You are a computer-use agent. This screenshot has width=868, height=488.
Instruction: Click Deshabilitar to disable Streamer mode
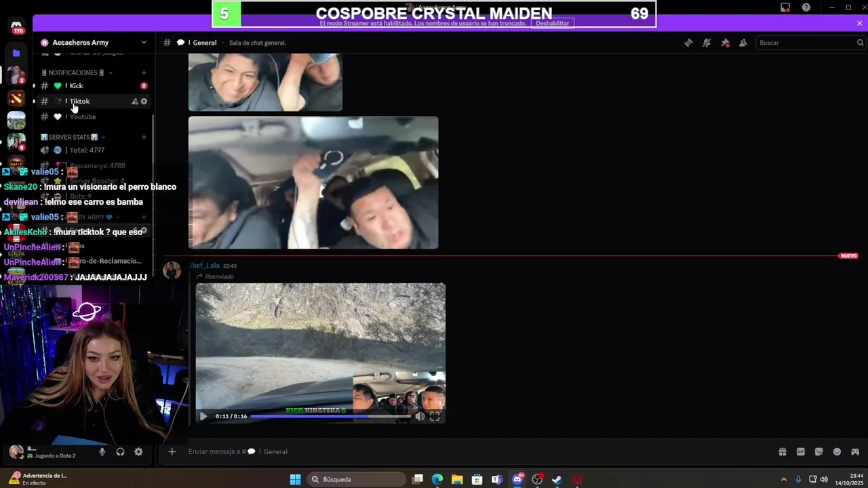tap(553, 23)
